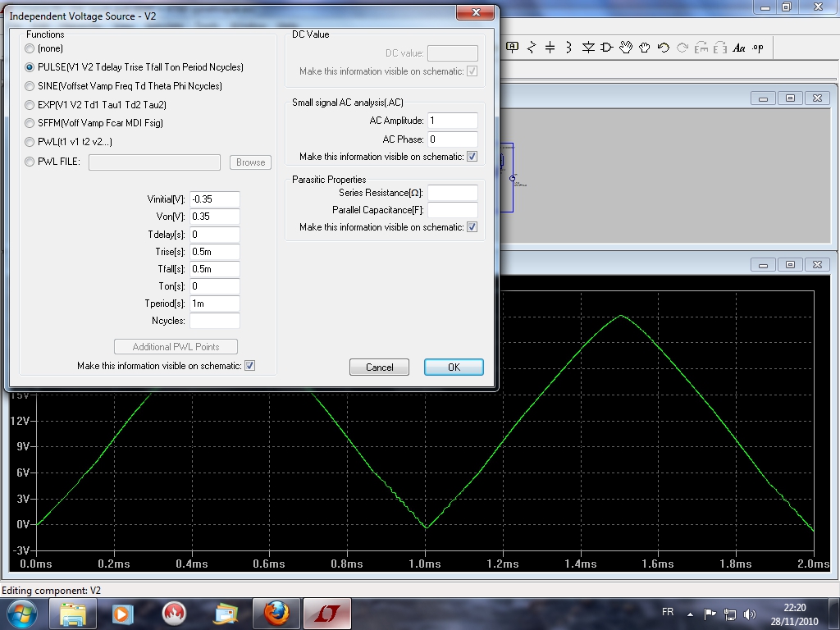Select the PULSE function radio button
840x630 pixels.
(x=30, y=67)
